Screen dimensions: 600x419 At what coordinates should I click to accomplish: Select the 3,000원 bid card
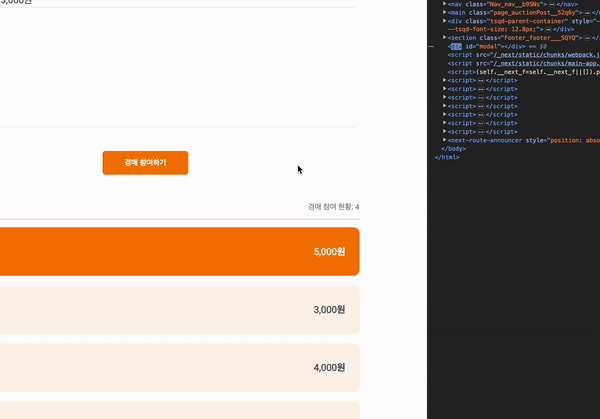tap(179, 310)
